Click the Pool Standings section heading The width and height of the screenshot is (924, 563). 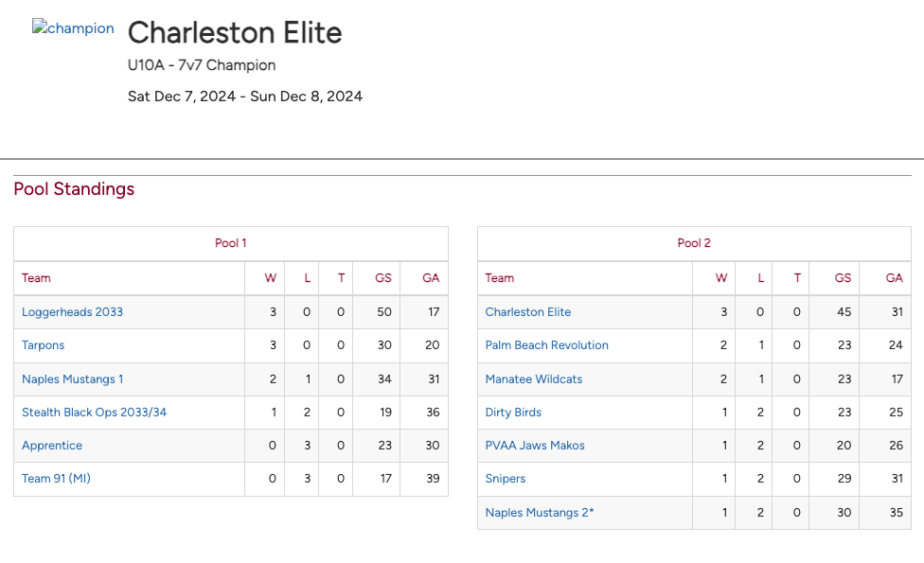tap(74, 189)
